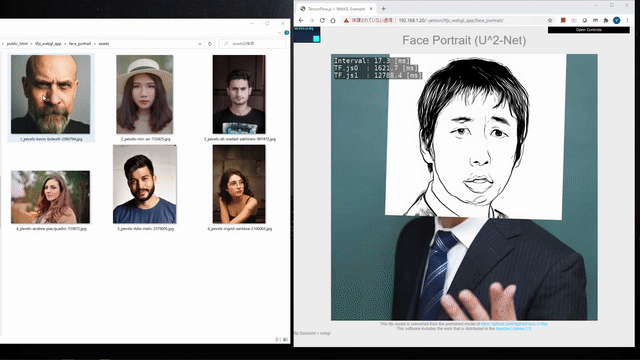Switch Explorer to large icons view
This screenshot has height=360, width=640.
pos(285,340)
